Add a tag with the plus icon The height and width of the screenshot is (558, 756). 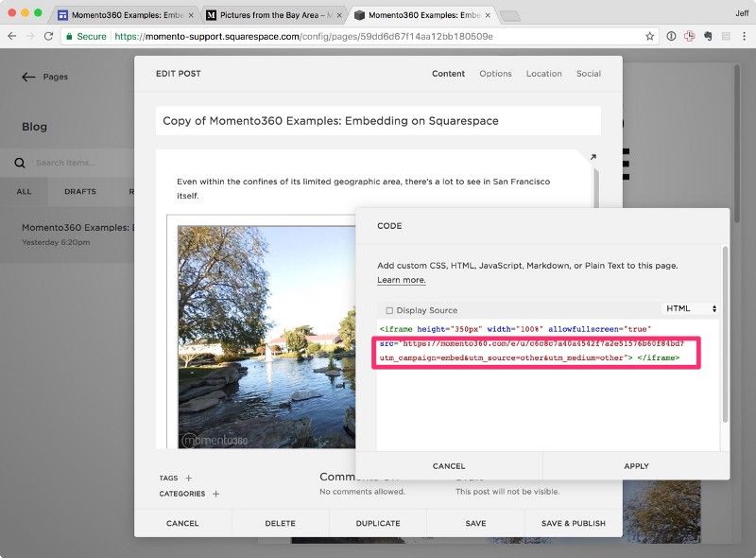188,478
